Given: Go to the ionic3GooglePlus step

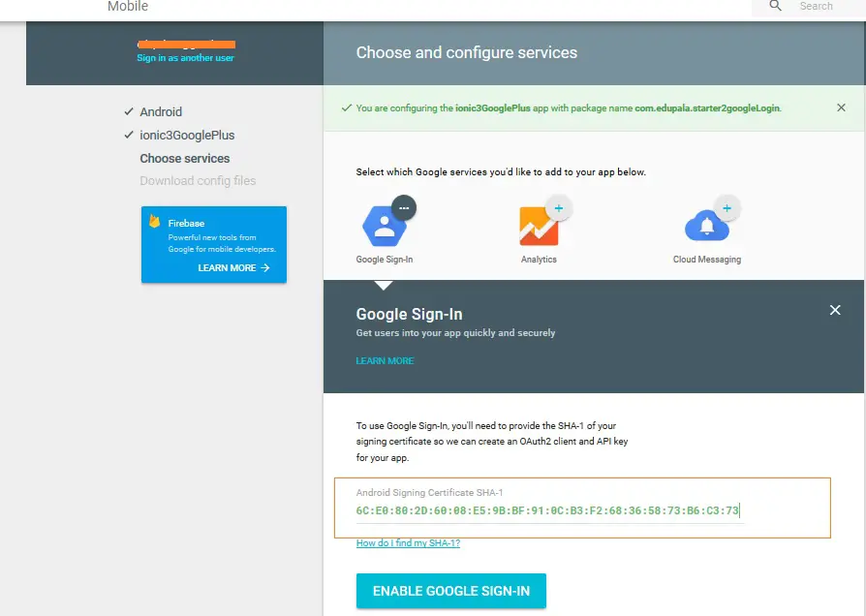Looking at the screenshot, I should coord(187,136).
